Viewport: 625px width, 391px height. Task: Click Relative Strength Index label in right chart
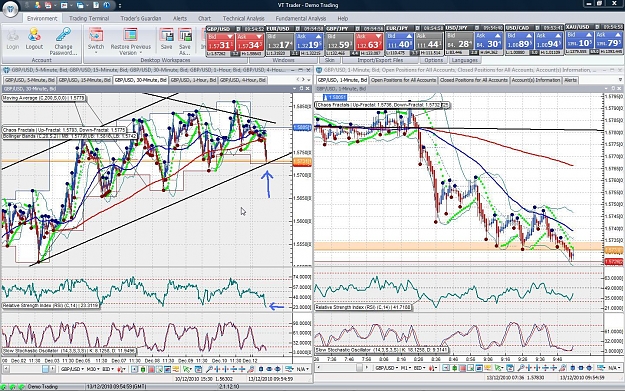coord(363,307)
